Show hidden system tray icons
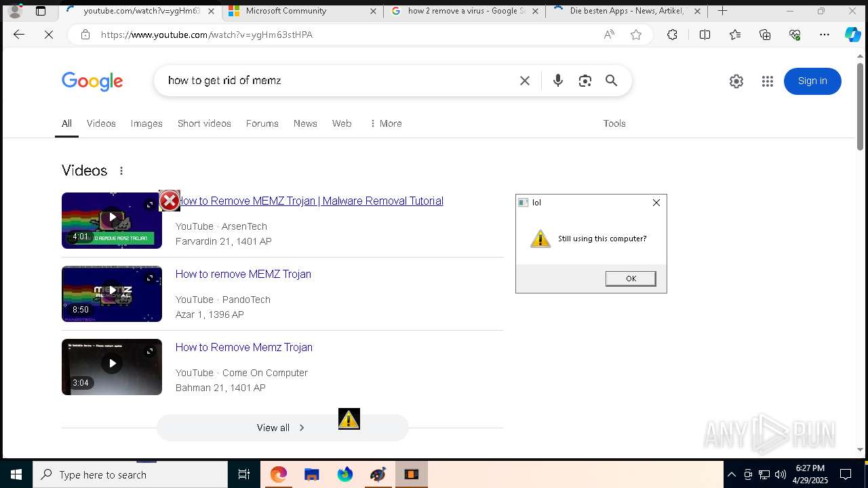The width and height of the screenshot is (868, 488). [731, 474]
